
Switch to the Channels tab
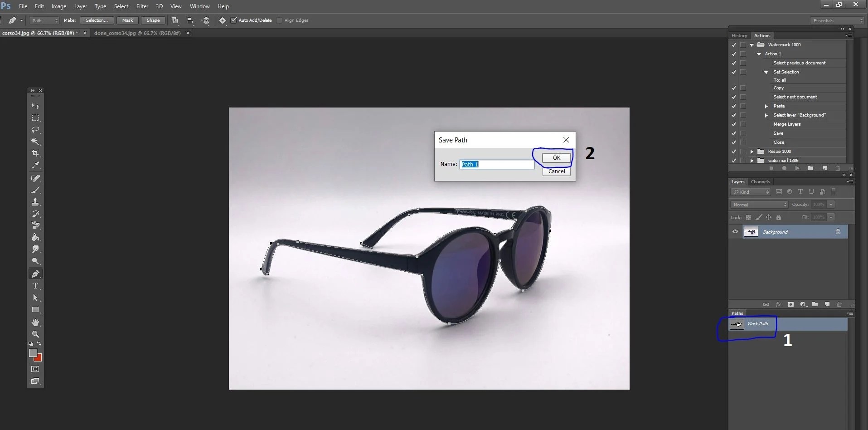click(x=760, y=181)
